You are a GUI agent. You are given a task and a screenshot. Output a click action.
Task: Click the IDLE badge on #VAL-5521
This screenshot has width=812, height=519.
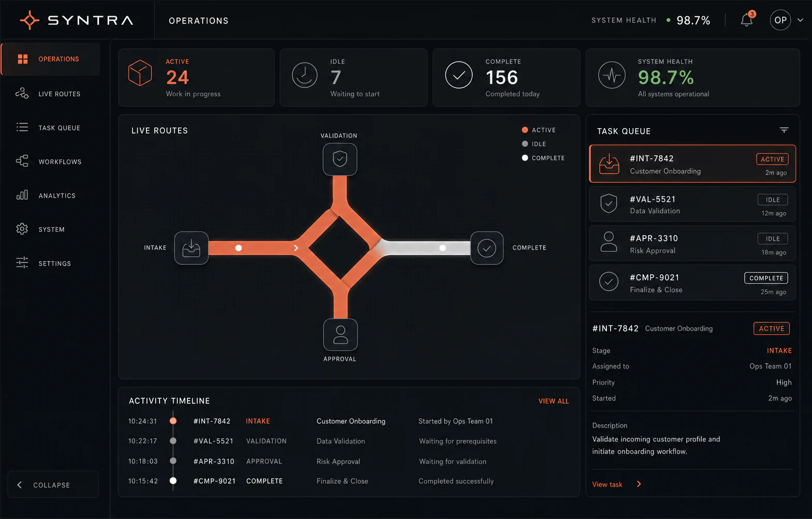773,200
